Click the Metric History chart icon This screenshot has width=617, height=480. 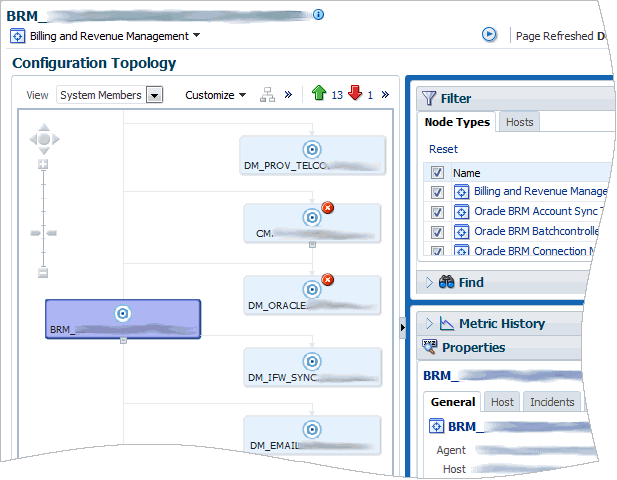point(447,323)
